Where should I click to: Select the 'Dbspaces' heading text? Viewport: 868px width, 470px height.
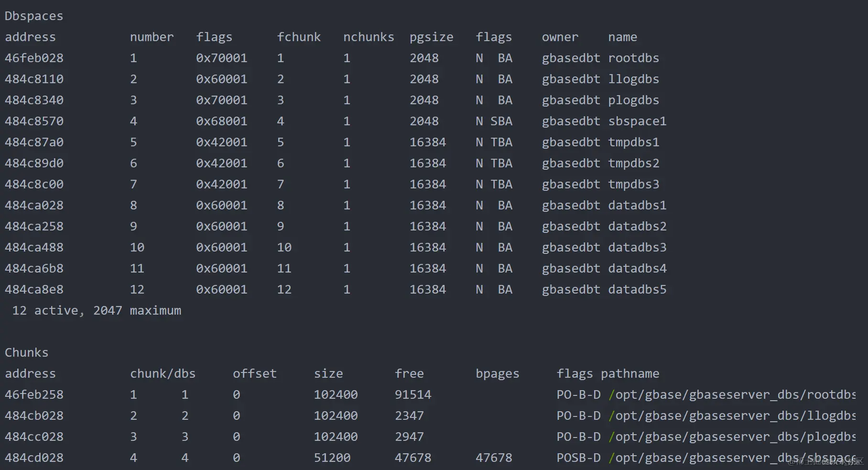click(34, 16)
